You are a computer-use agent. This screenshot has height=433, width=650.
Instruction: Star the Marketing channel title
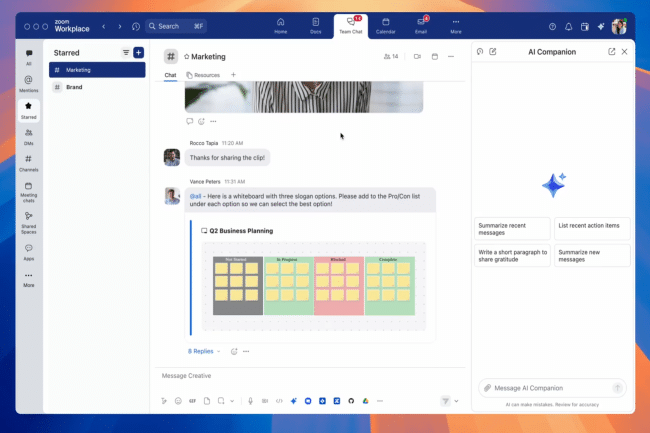pyautogui.click(x=187, y=57)
